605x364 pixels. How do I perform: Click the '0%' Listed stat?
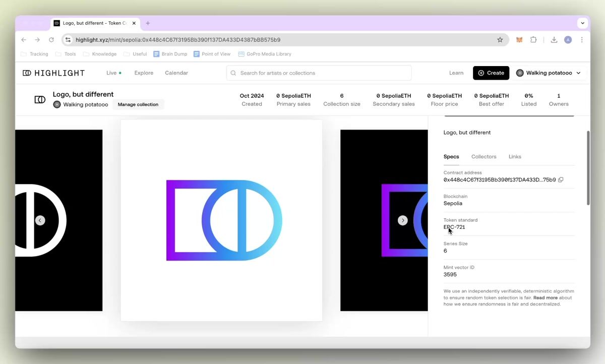coord(529,100)
